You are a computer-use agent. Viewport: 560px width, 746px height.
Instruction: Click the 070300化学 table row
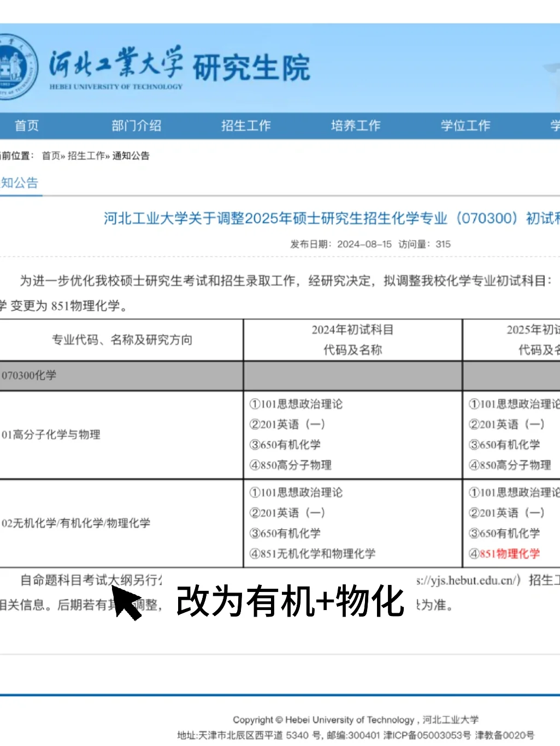pos(280,375)
